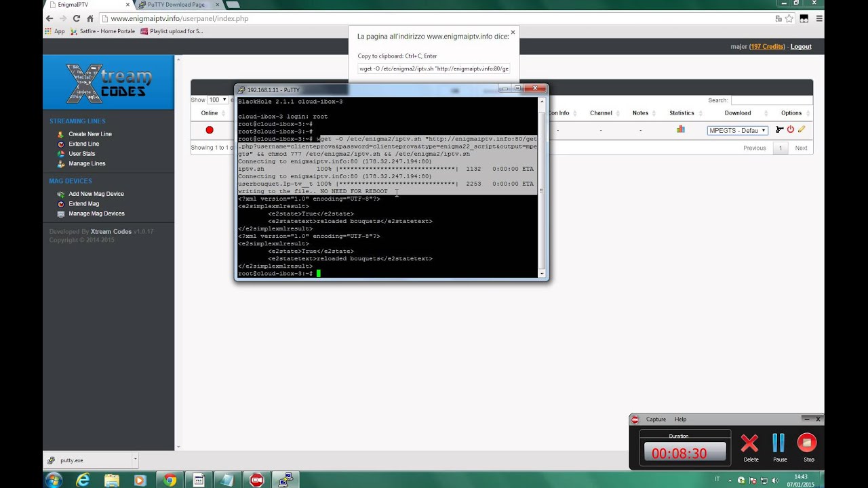Click the PuTTY window title icon
This screenshot has width=868, height=488.
tap(241, 89)
